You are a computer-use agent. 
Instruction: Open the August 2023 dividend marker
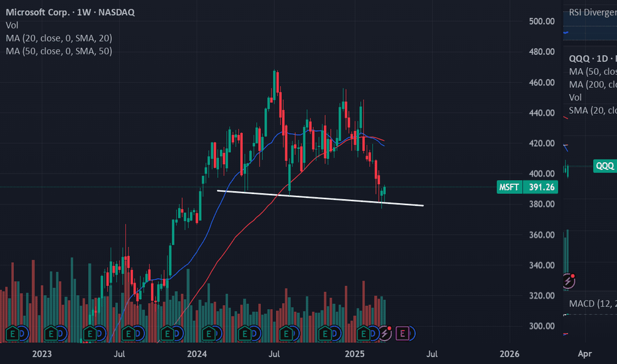tap(139, 334)
